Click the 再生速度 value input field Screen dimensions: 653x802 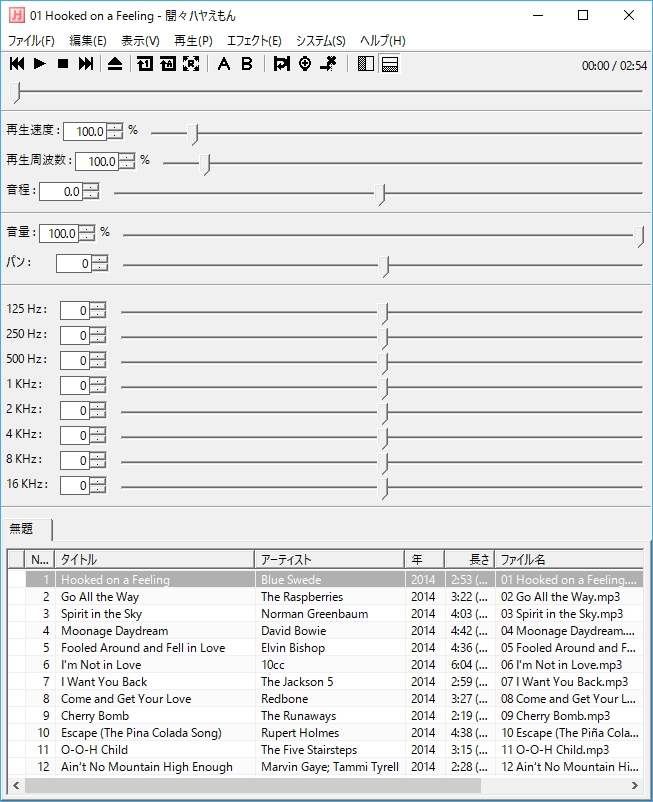(x=85, y=131)
